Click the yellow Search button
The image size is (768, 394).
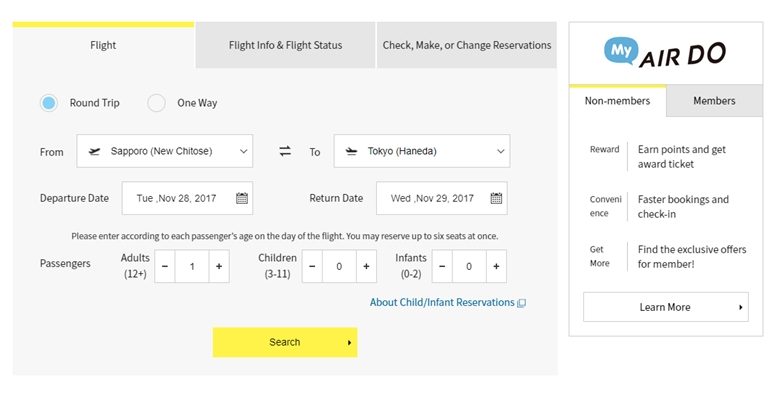point(285,342)
